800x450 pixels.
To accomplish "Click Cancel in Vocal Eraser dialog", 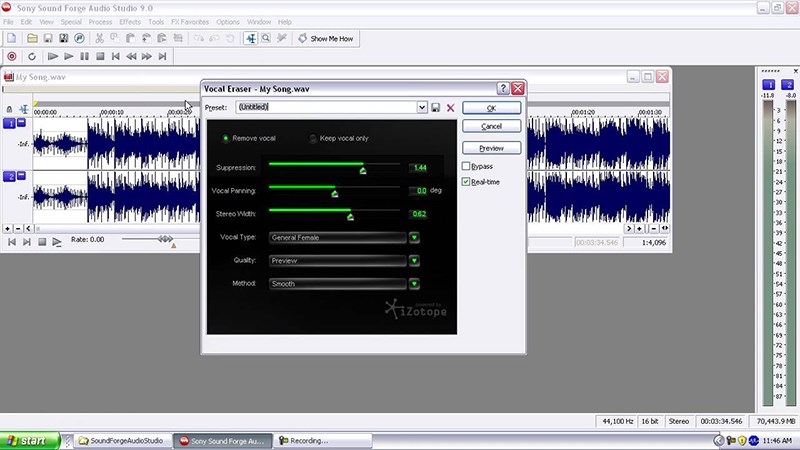I will click(491, 126).
